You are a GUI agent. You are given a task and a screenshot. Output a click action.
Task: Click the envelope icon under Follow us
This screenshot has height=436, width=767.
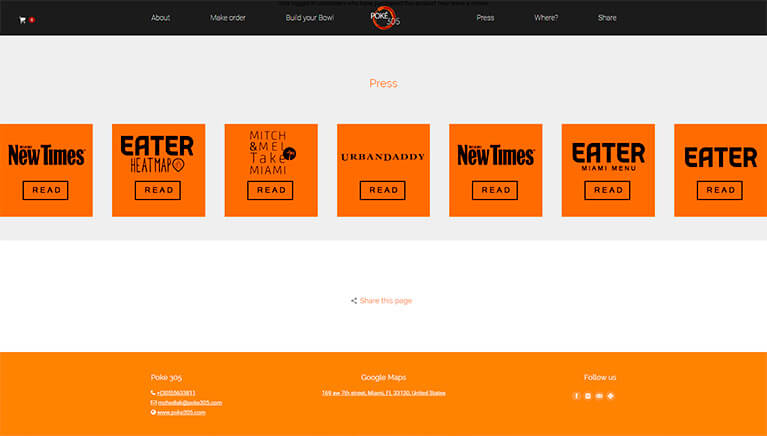point(599,396)
